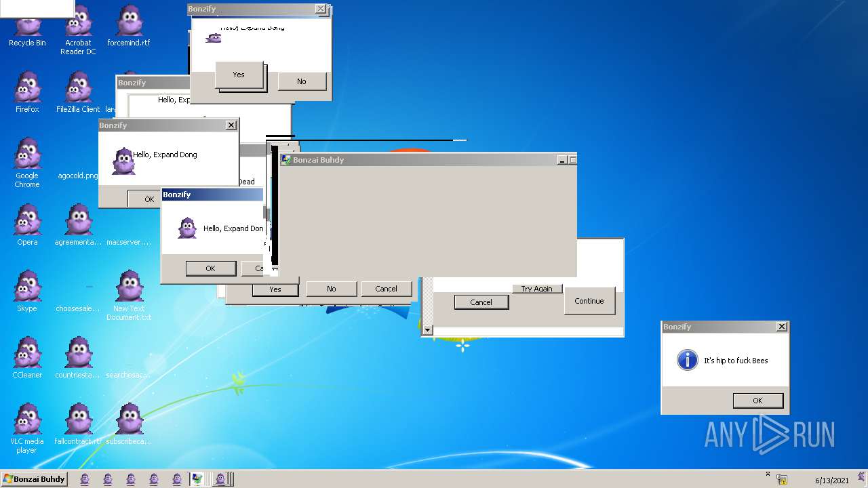Click the Bonzi icon in tray corner

click(x=861, y=476)
